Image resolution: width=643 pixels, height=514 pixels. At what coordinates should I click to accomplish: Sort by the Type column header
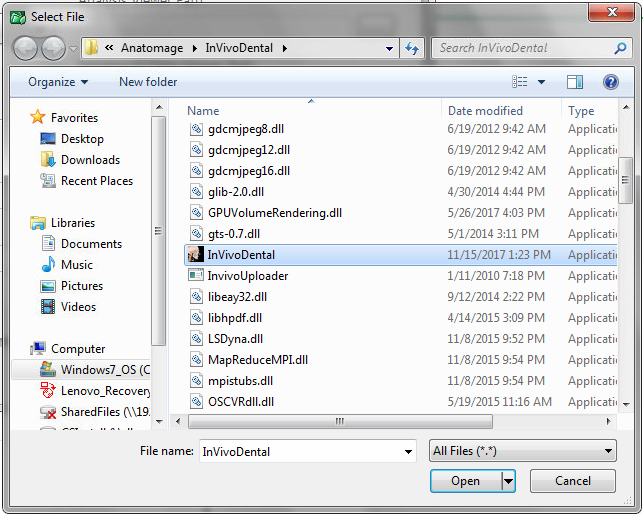(x=581, y=111)
